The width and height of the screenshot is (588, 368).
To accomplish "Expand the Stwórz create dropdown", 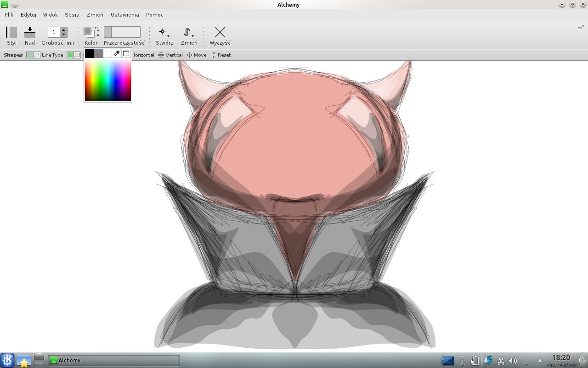I will tap(168, 35).
